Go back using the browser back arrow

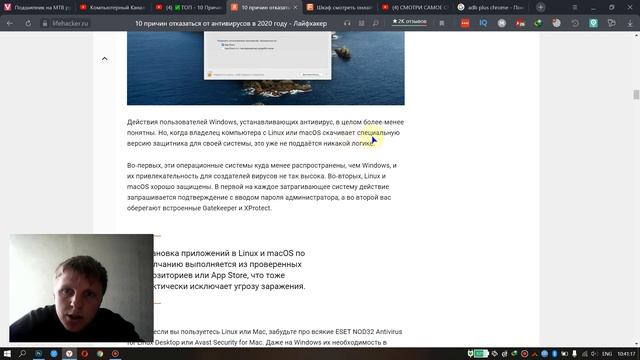pyautogui.click(x=10, y=24)
